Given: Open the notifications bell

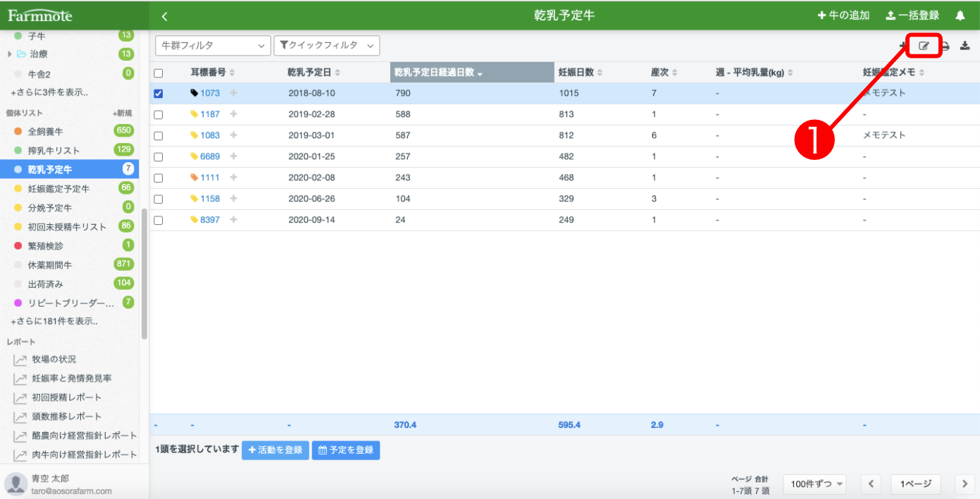Looking at the screenshot, I should tap(960, 16).
